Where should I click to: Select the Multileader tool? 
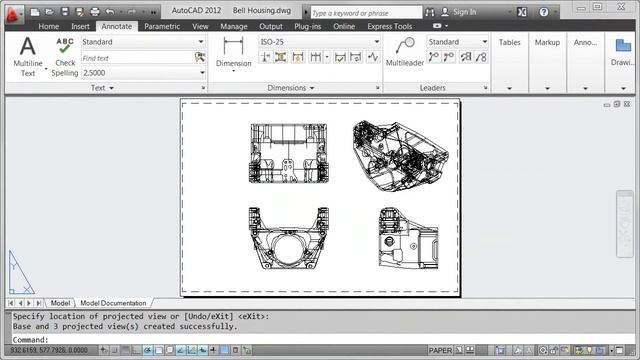click(x=404, y=51)
